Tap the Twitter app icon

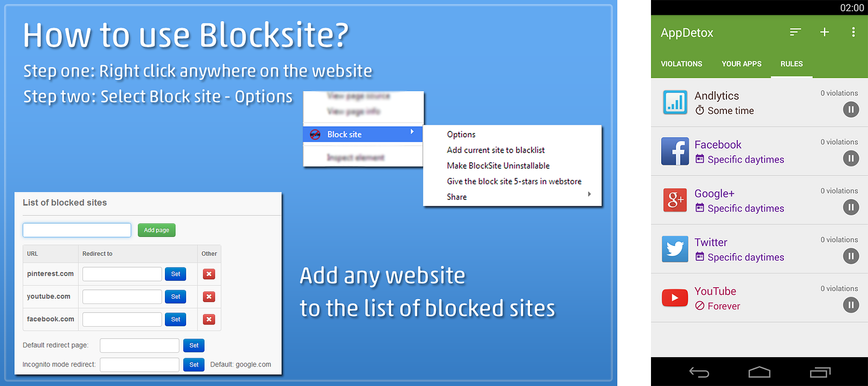[675, 249]
